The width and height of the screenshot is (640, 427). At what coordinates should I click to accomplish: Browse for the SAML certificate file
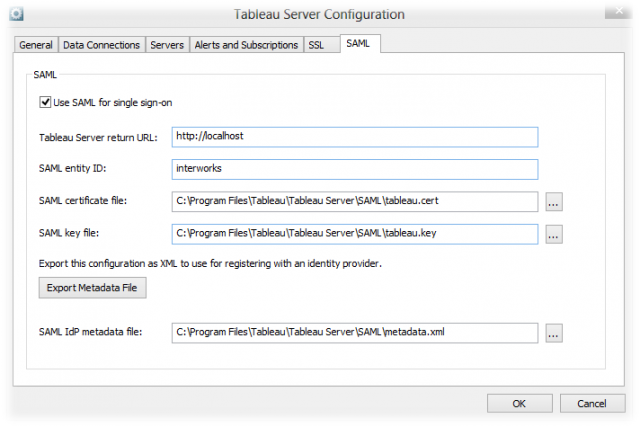coord(554,202)
